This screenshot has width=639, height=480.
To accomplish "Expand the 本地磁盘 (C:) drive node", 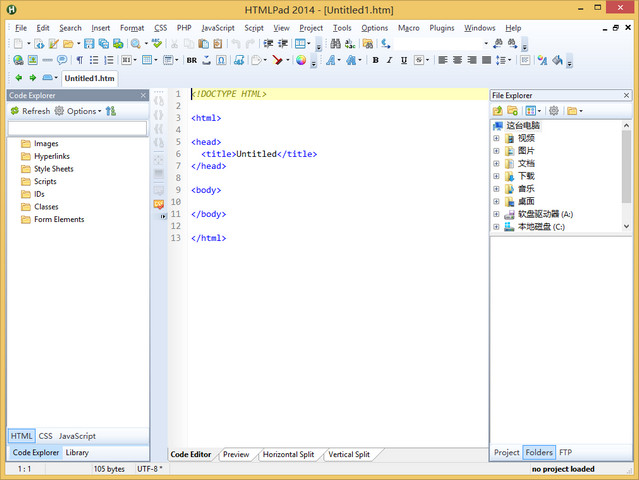I will point(496,227).
